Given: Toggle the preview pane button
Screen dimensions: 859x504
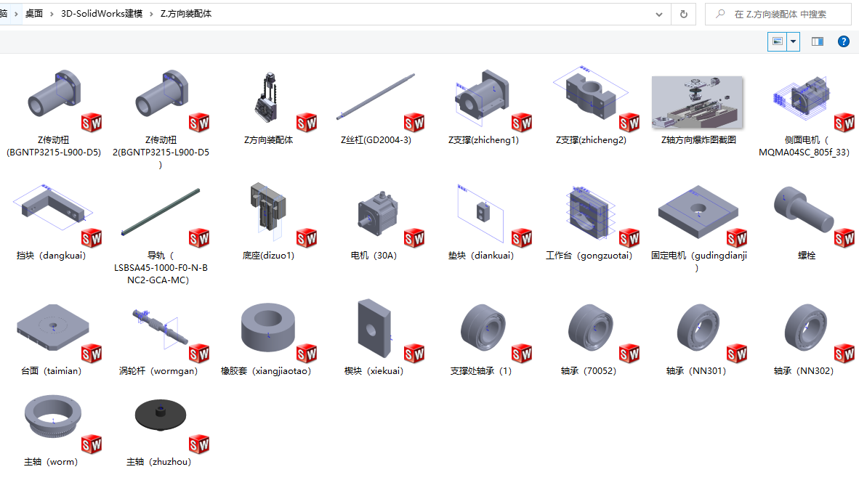Looking at the screenshot, I should [818, 41].
